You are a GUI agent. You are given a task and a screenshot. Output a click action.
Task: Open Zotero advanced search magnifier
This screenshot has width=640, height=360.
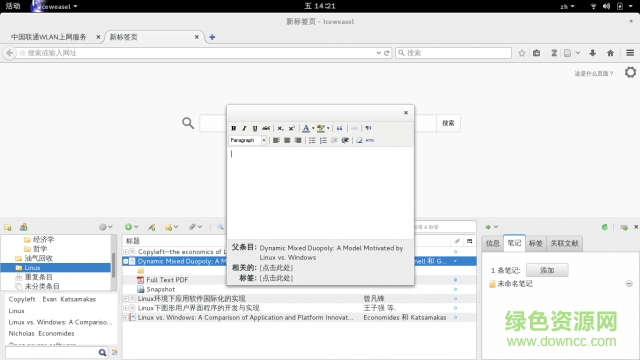pos(220,227)
